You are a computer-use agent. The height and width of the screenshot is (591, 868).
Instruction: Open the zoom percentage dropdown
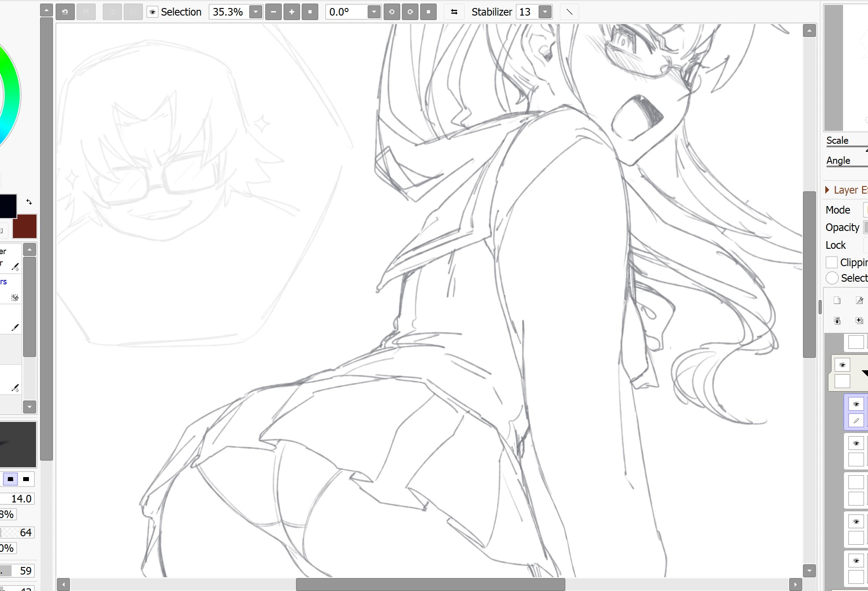click(256, 12)
